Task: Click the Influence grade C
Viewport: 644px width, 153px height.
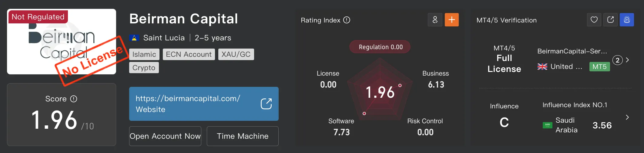Action: pyautogui.click(x=504, y=122)
